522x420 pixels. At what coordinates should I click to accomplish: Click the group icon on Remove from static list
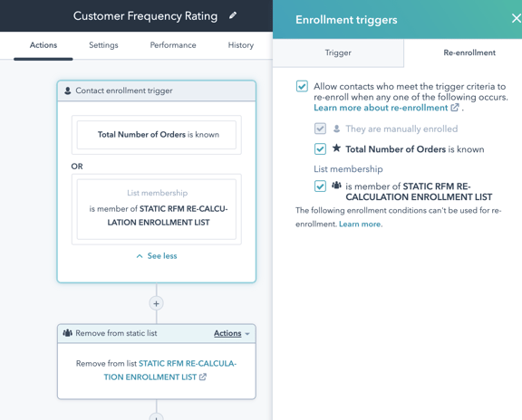(x=68, y=333)
